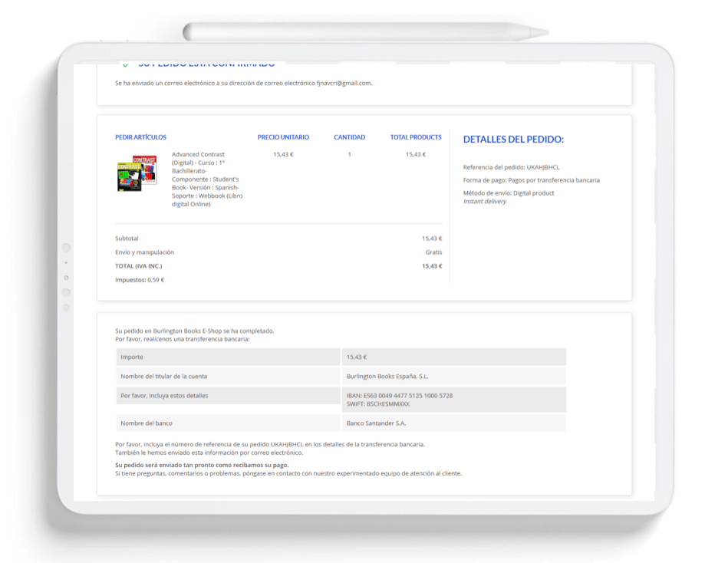Click the Forma de pago bank transfer line
728x563 pixels.
click(531, 180)
